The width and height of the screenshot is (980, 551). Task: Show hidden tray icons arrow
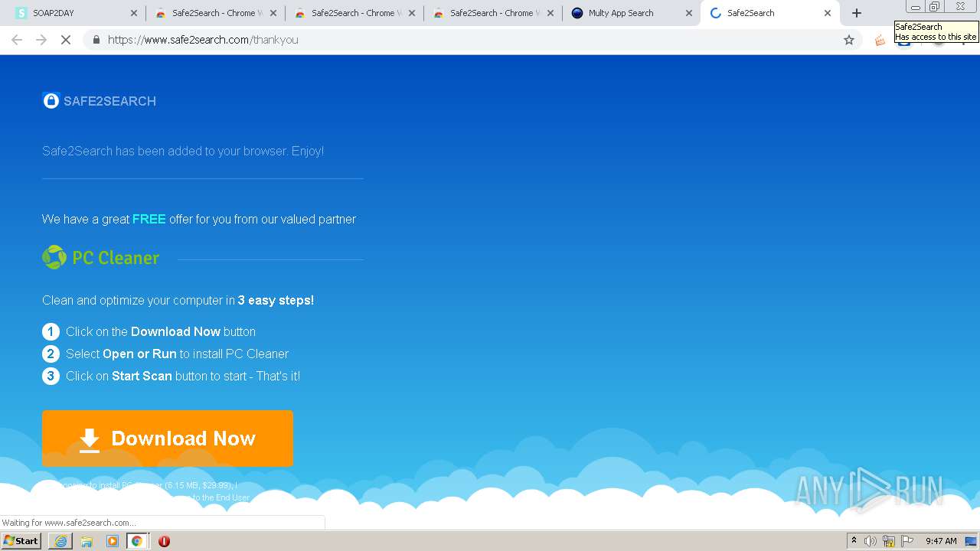(854, 541)
